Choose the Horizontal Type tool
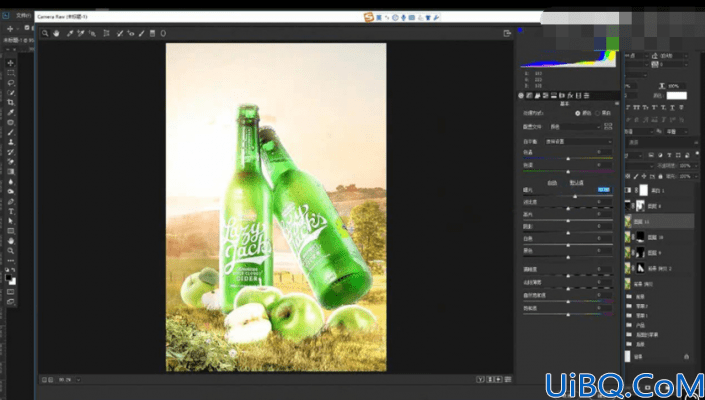Screen dimensions: 705x400 11,212
